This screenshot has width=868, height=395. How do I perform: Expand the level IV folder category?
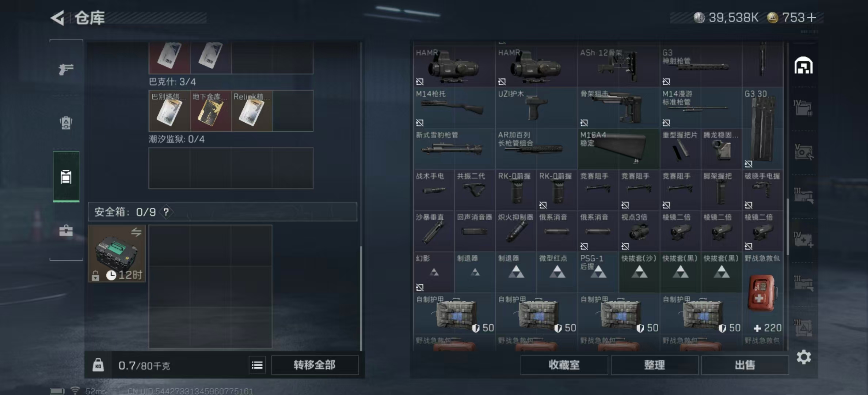(x=803, y=108)
